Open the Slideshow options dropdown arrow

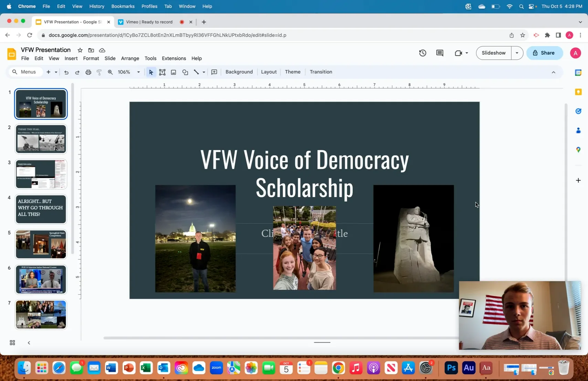pyautogui.click(x=517, y=53)
